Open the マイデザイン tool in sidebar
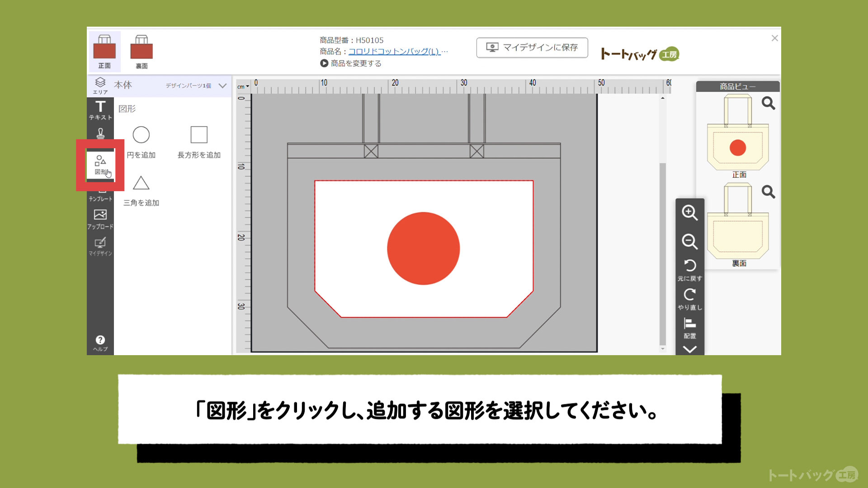The image size is (868, 488). click(100, 247)
